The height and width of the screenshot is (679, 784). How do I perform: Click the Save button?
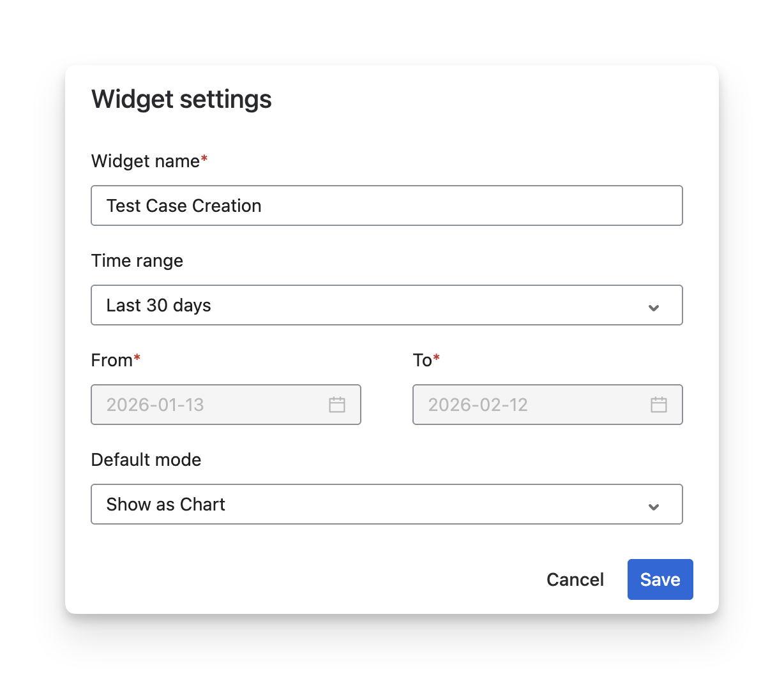point(660,579)
